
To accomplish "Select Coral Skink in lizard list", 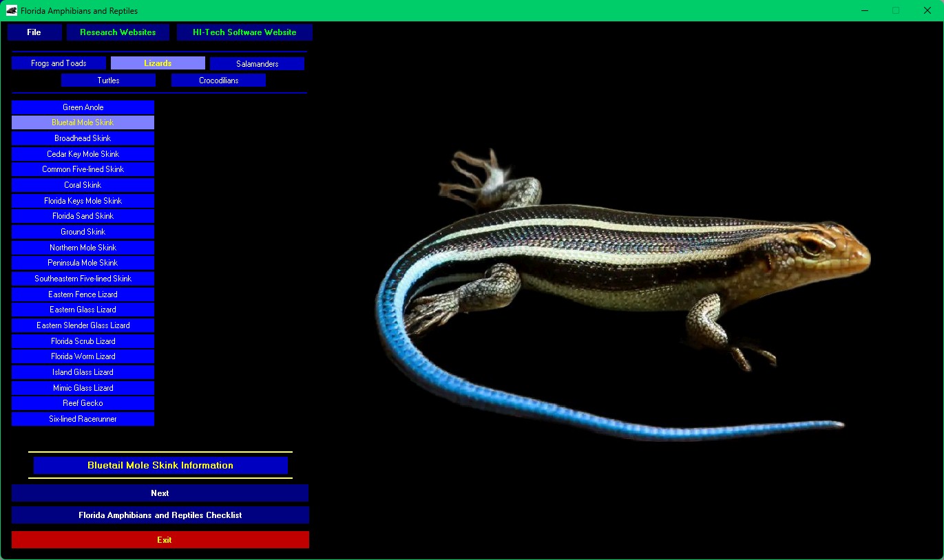I will pyautogui.click(x=83, y=185).
